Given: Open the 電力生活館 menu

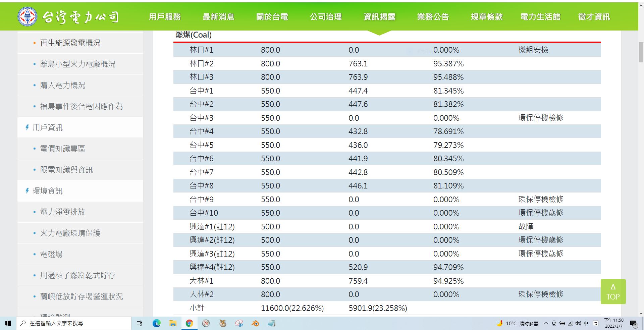Looking at the screenshot, I should tap(540, 17).
